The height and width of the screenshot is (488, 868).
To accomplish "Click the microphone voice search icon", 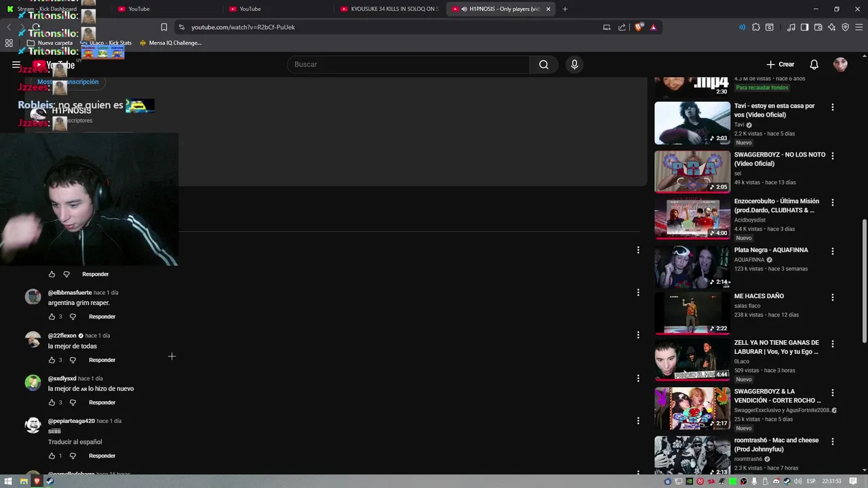I will point(574,64).
